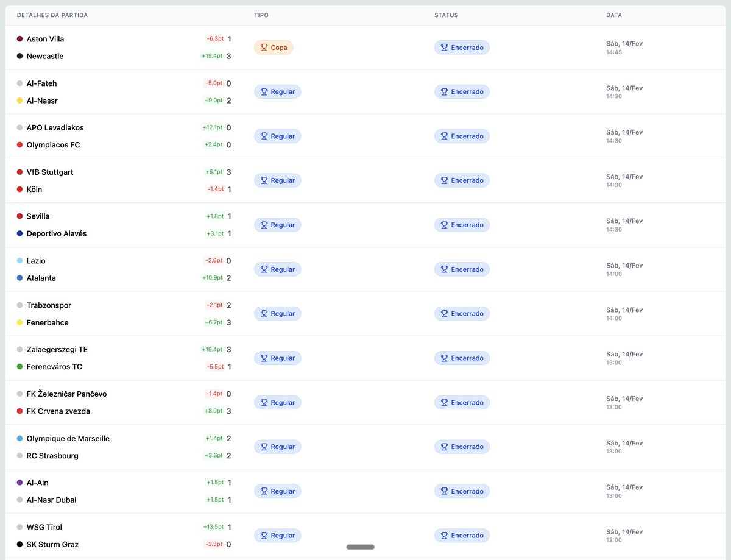Click the SK Sturm Graz black dot
The width and height of the screenshot is (731, 560).
(20, 544)
